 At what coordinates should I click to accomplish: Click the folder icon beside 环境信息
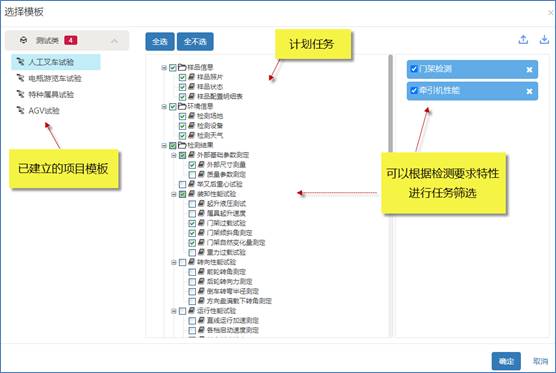coord(182,106)
